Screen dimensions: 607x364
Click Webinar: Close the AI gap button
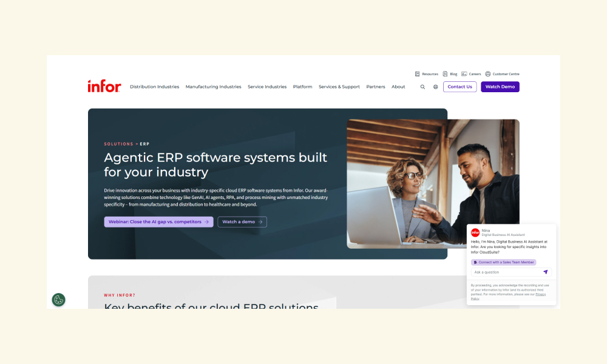point(158,221)
